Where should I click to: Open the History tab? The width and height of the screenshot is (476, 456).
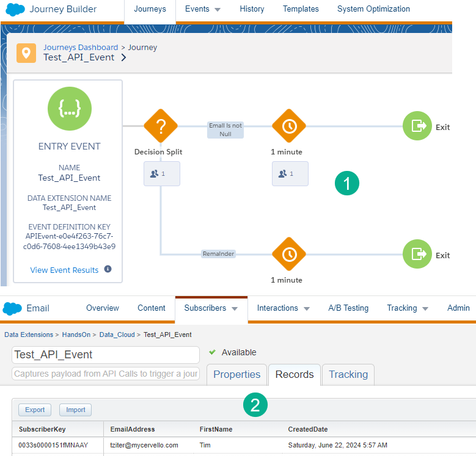tap(252, 9)
